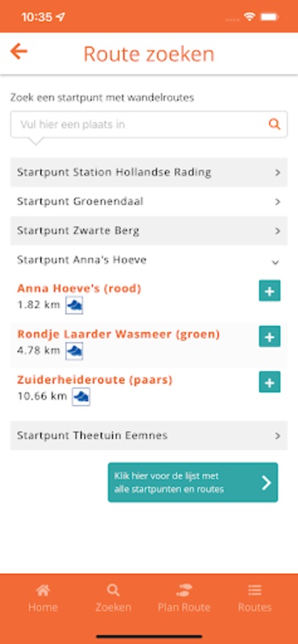Expand Startpunt Station Hollandse Rading
This screenshot has width=298, height=644.
pyautogui.click(x=149, y=172)
